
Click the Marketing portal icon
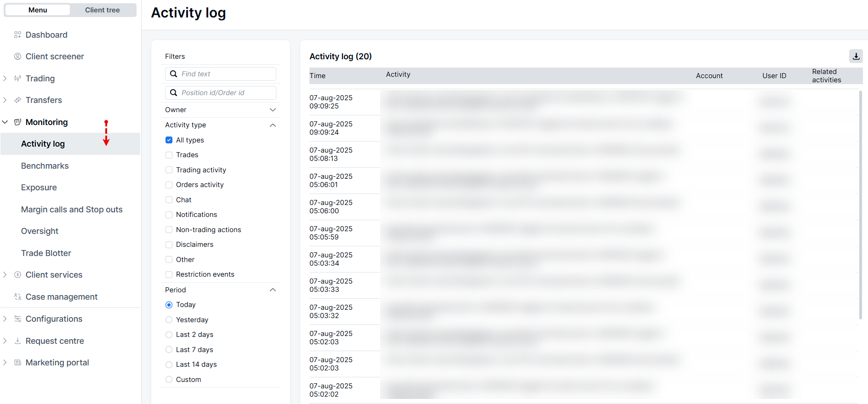17,363
